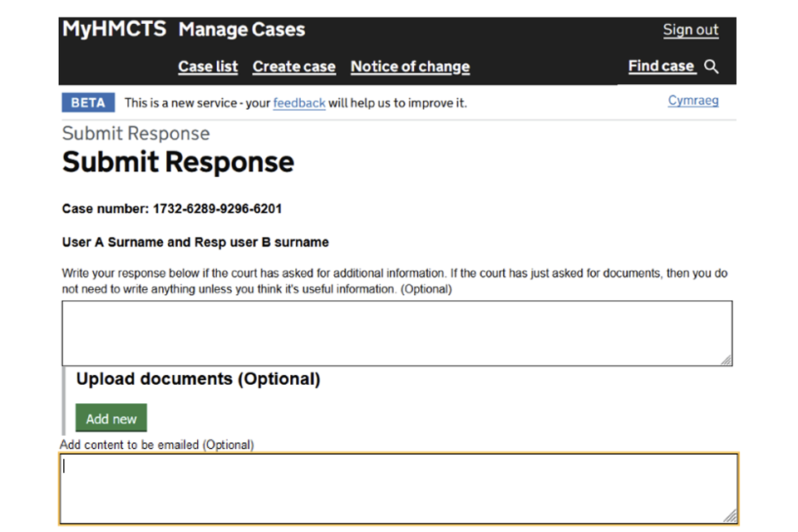This screenshot has width=798, height=532.
Task: Click the Upload documents (Optional) heading
Action: [198, 379]
